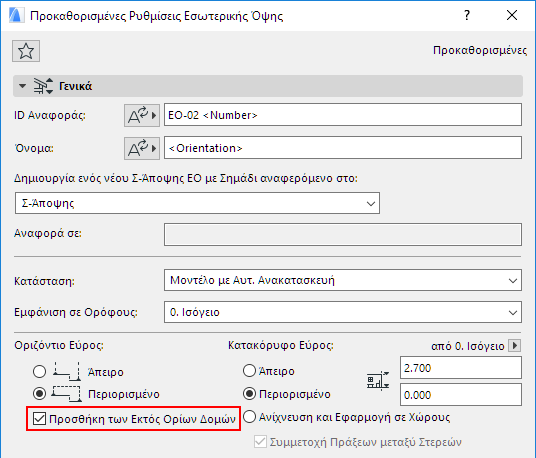Open the Κατάσταση dropdown
Viewport: 536px width, 458px height.
point(343,280)
